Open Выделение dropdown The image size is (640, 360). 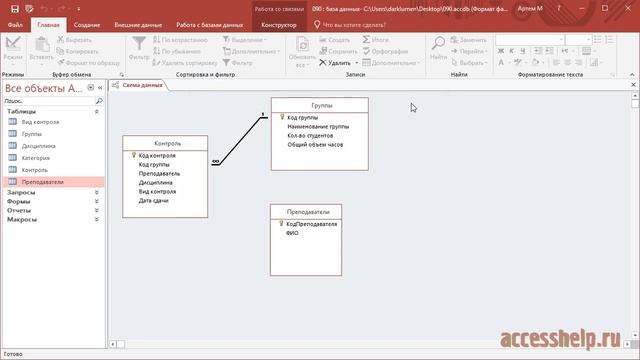tap(244, 40)
